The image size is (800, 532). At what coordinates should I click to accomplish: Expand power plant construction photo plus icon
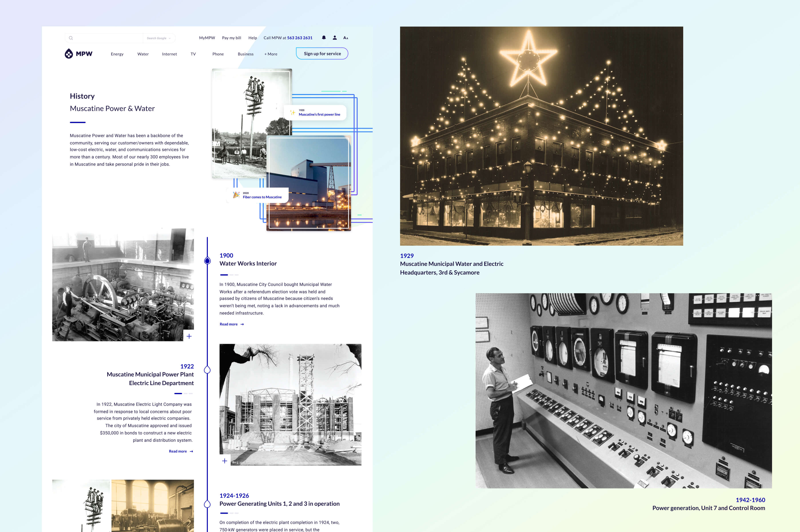coord(225,461)
